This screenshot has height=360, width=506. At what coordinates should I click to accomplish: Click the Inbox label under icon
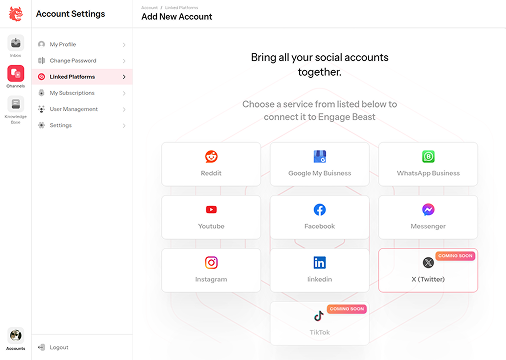16,55
